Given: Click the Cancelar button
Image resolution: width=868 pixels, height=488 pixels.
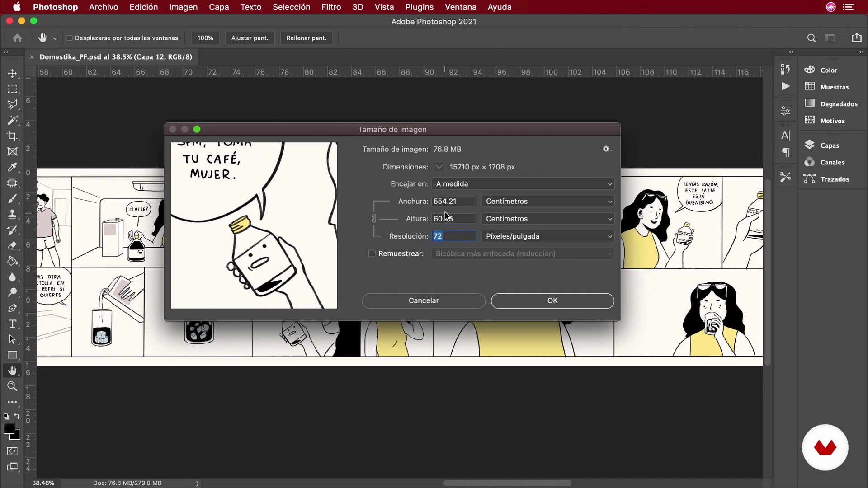Looking at the screenshot, I should [x=424, y=301].
